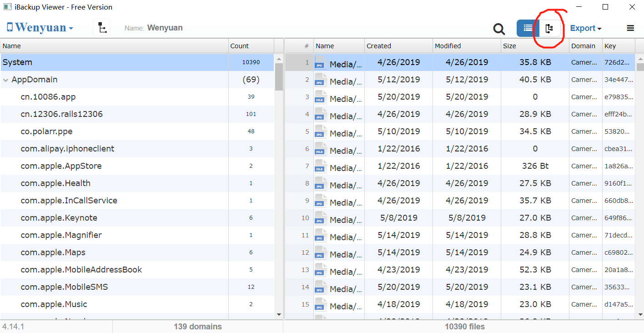The image size is (644, 333).
Task: Select com.apple.InCallService domain
Action: (137, 201)
